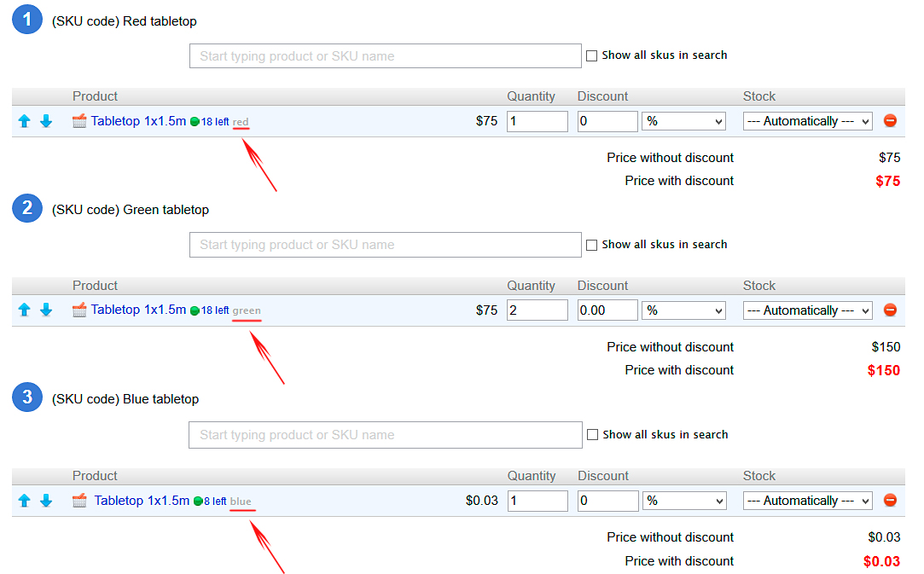Click Discount field of Red tabletop
This screenshot has width=924, height=574.
click(607, 121)
